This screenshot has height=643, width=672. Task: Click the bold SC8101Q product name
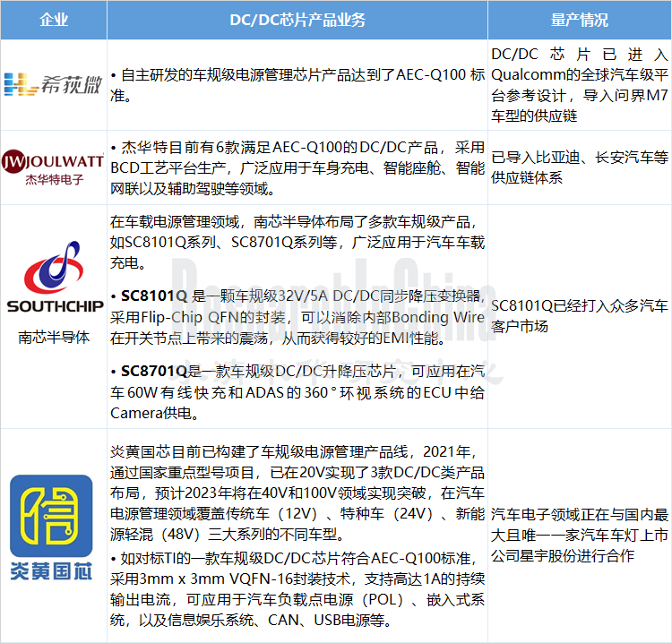click(154, 296)
